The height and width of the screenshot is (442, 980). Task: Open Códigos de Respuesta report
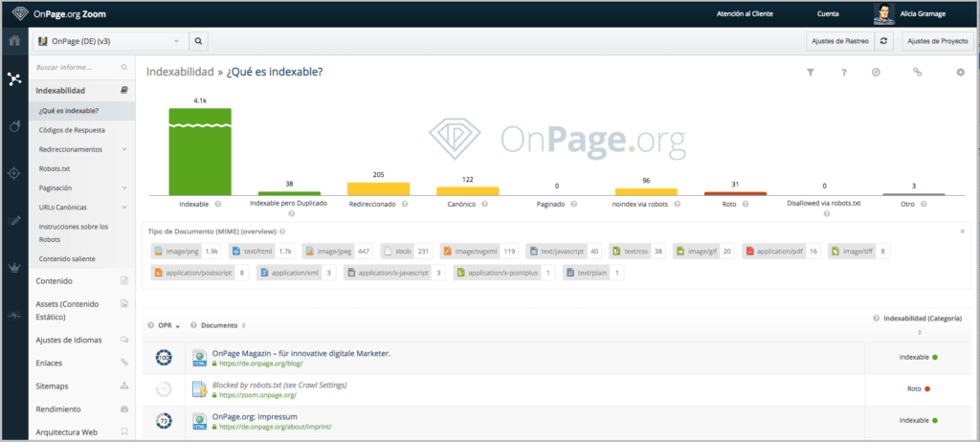point(72,130)
